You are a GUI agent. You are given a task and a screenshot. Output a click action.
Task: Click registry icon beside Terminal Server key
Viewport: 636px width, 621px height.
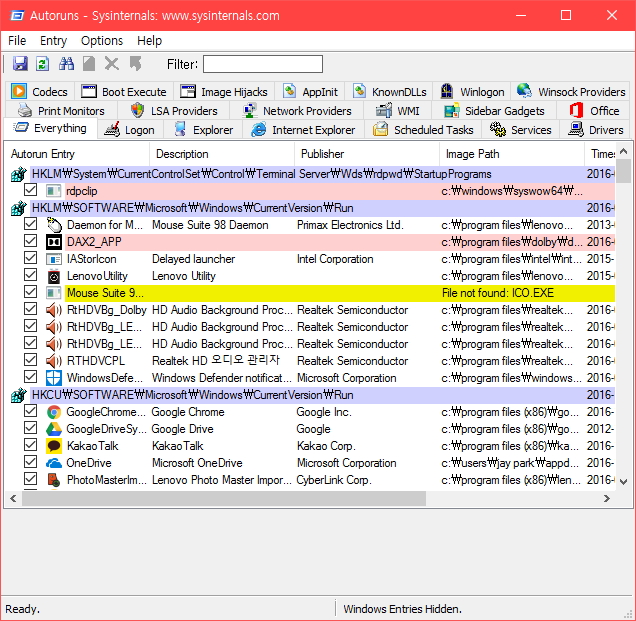(19, 174)
